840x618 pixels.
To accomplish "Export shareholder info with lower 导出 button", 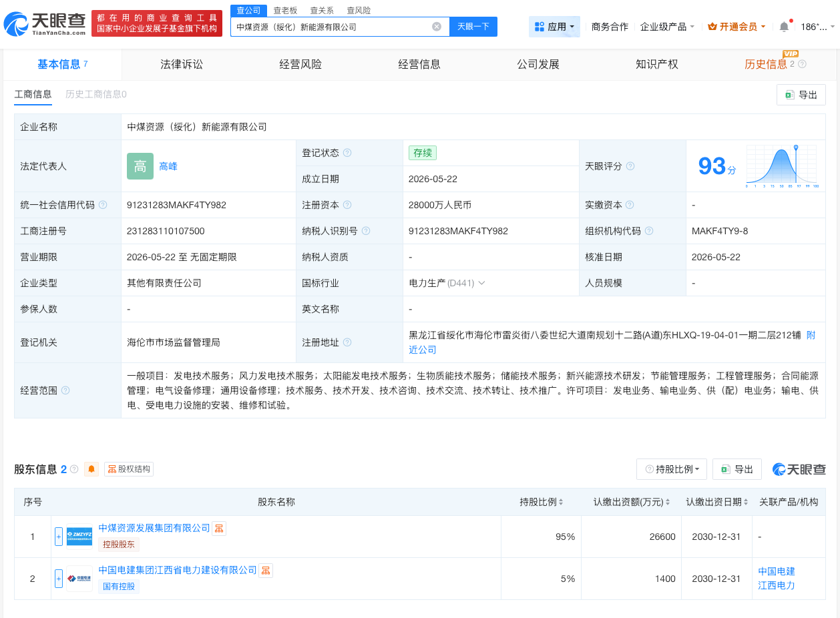I will [x=737, y=469].
